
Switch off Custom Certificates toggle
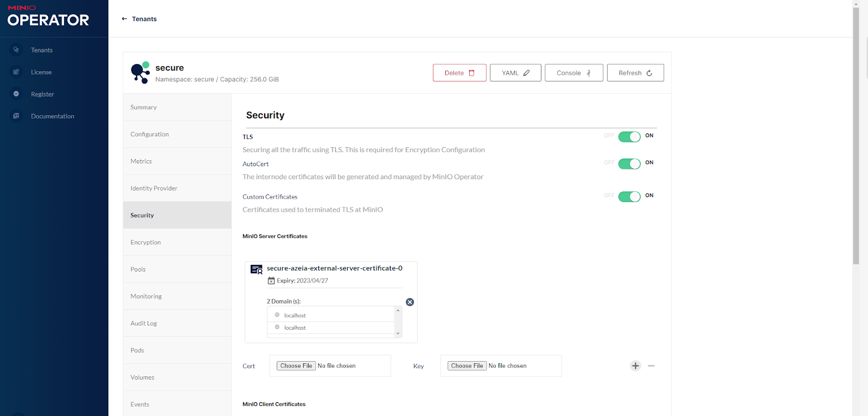pos(629,197)
